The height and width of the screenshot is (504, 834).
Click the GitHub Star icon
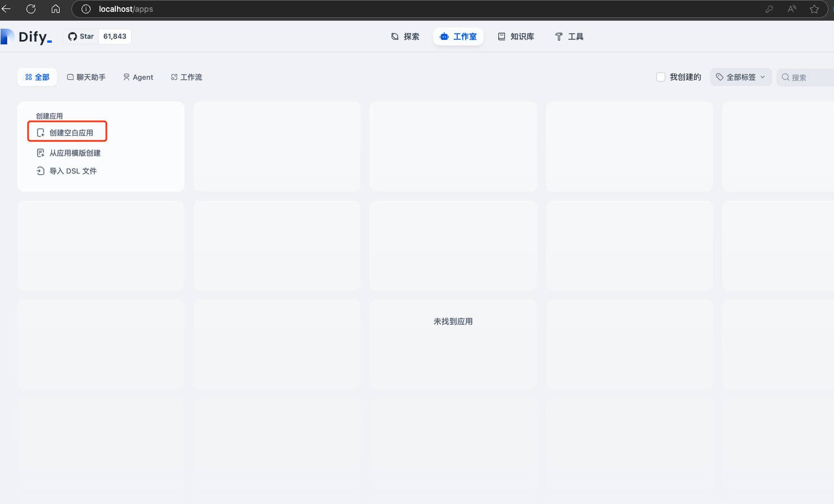coord(73,37)
